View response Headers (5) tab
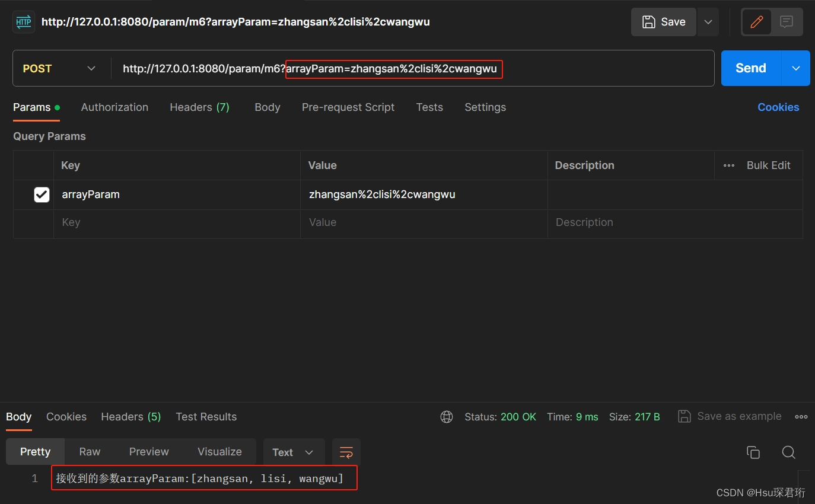The width and height of the screenshot is (815, 504). (131, 417)
